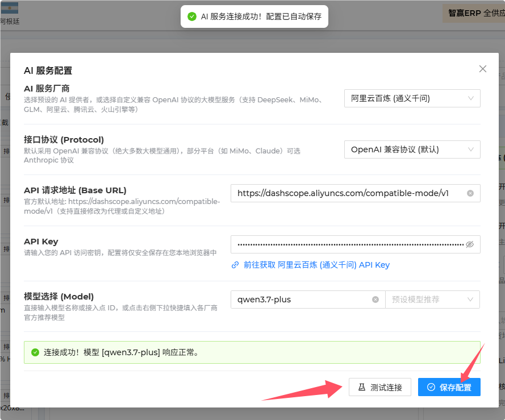Click the 保存配置 button

[449, 387]
